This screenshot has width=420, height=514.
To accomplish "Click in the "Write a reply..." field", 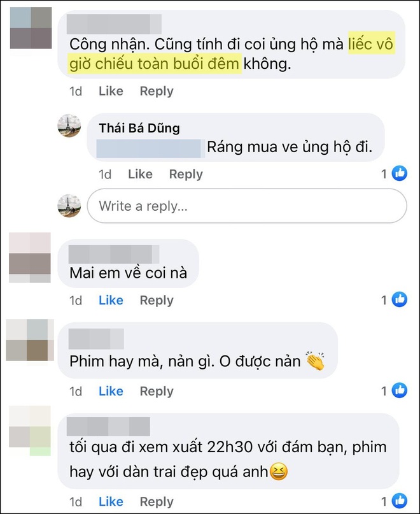I will 247,206.
